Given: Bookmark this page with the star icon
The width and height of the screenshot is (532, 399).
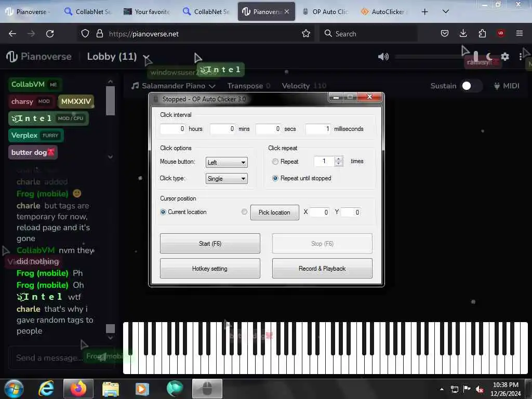Looking at the screenshot, I should tap(305, 33).
